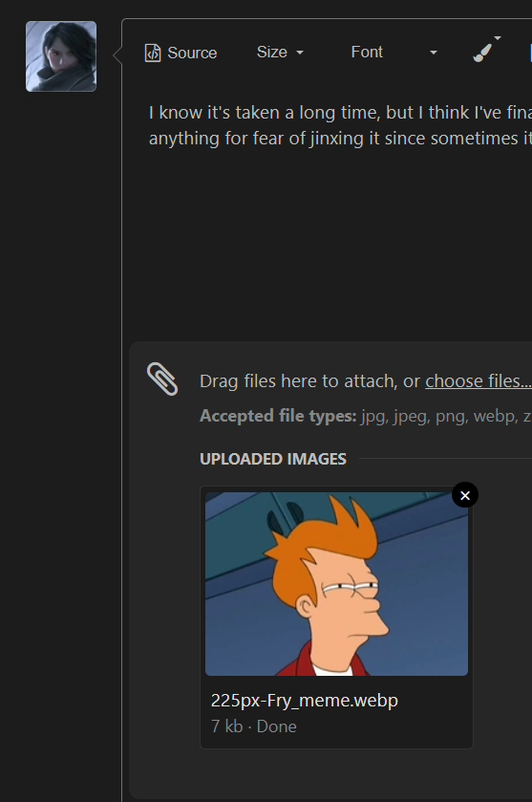532x802 pixels.
Task: Click the choose files link
Action: pos(479,381)
